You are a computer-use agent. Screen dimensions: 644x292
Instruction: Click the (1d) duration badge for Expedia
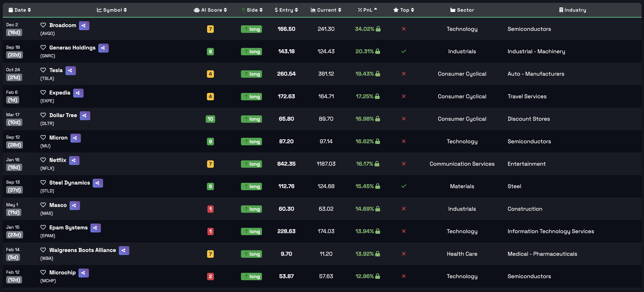(x=12, y=100)
